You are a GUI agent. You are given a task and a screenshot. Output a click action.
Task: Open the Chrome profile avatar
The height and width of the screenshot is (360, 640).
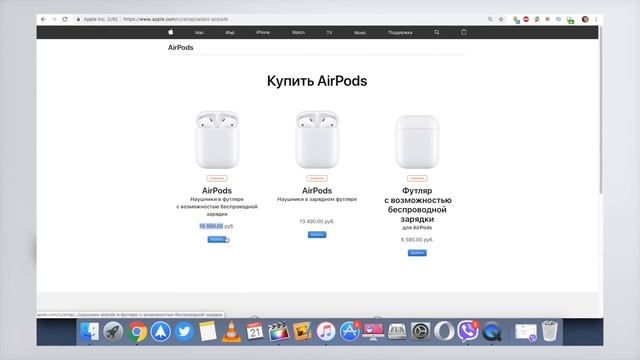tap(585, 19)
